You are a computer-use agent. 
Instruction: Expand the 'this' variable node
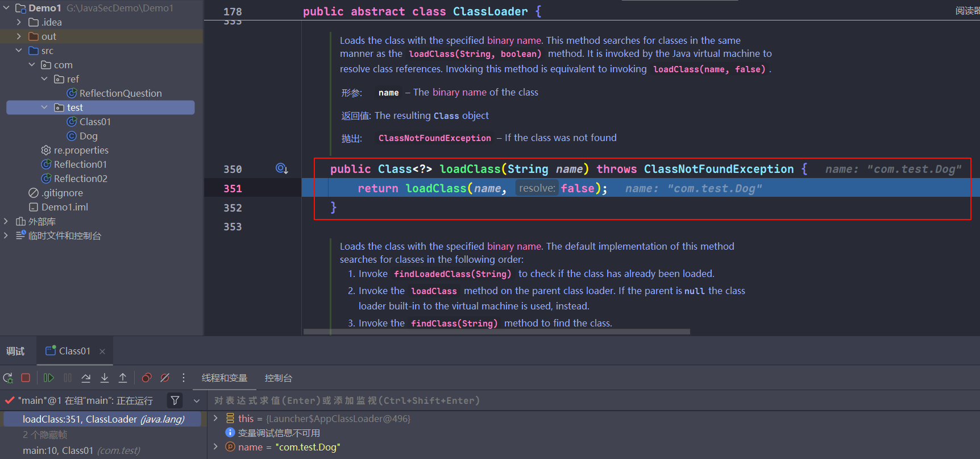(215, 418)
